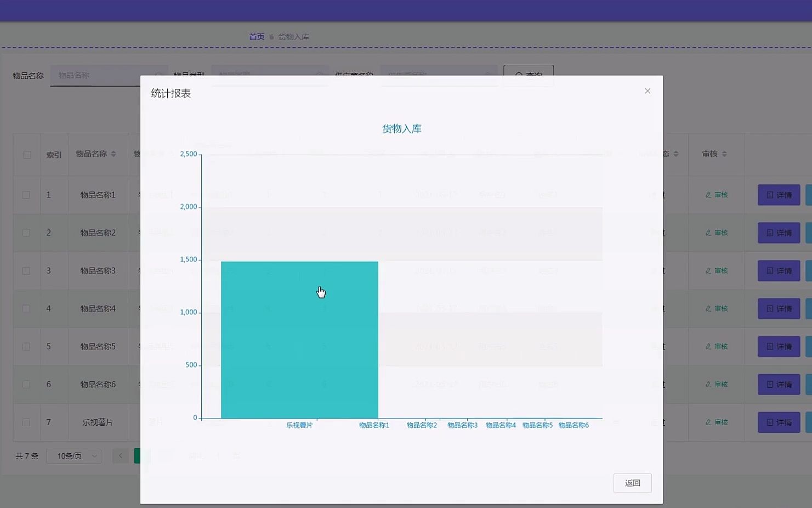Image resolution: width=812 pixels, height=508 pixels.
Task: Click the 乐视薯片 x-axis label in chart
Action: pyautogui.click(x=299, y=425)
